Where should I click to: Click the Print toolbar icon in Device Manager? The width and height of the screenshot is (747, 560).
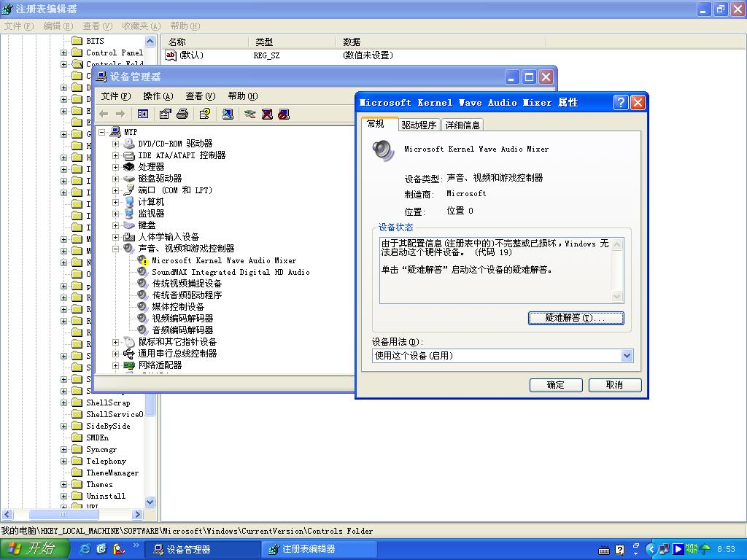[182, 114]
